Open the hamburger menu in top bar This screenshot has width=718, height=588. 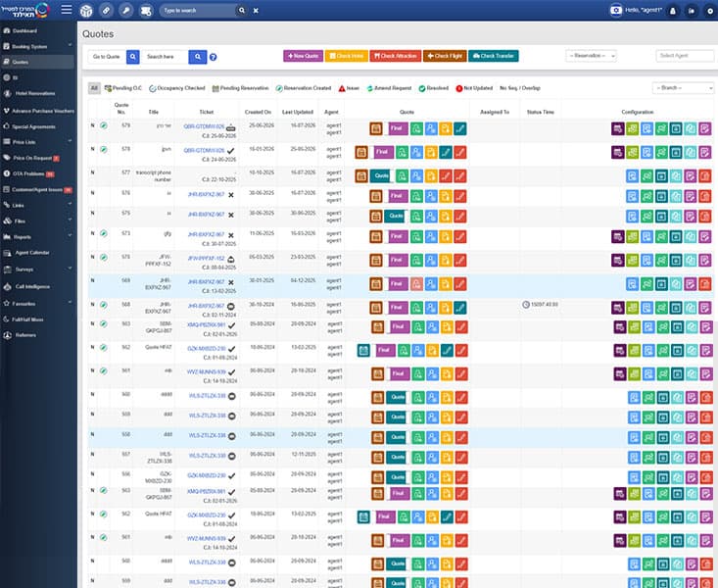67,10
